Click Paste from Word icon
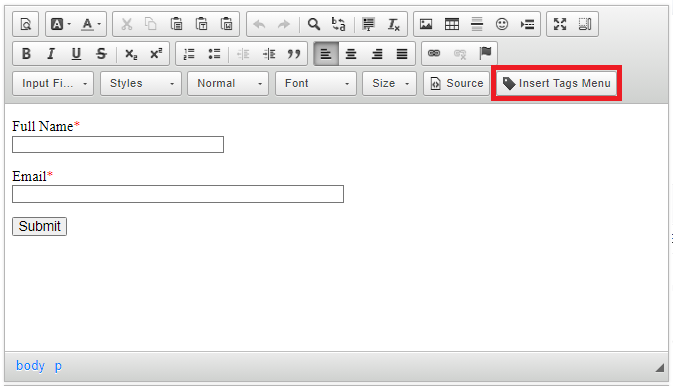The width and height of the screenshot is (673, 386). 226,24
